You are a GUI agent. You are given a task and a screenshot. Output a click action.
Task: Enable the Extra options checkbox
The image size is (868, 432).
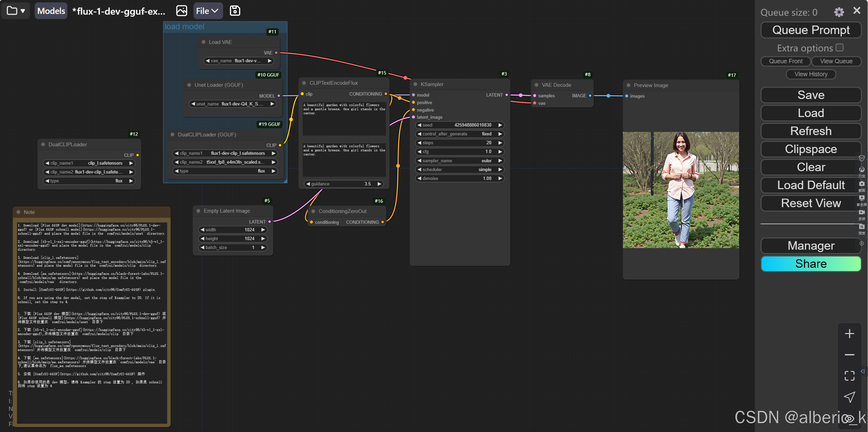[x=839, y=48]
